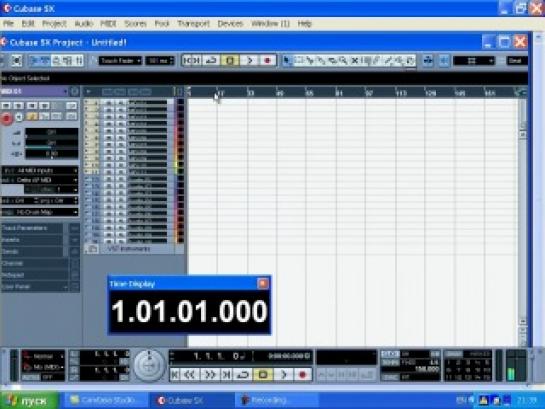Image resolution: width=545 pixels, height=409 pixels.
Task: Open the Touch Fader automation mode dropdown
Action: point(120,61)
